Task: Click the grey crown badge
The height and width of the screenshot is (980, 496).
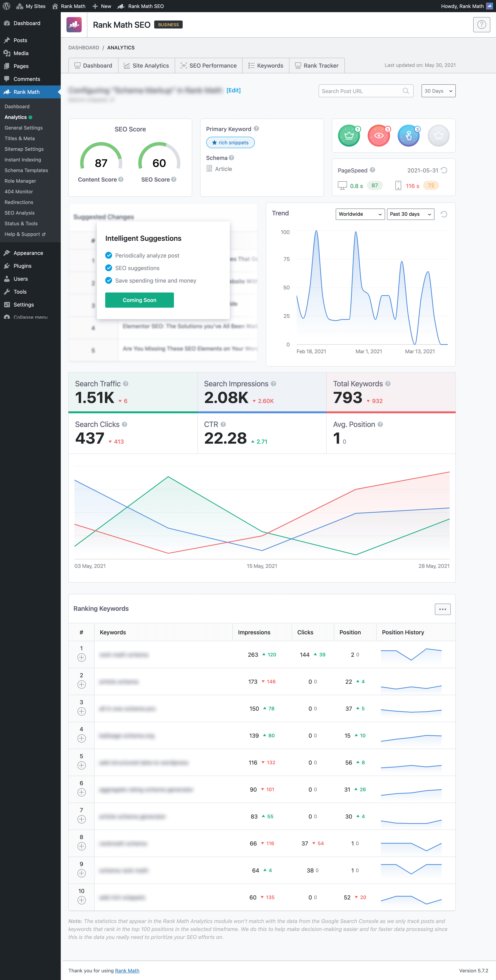Action: click(439, 136)
